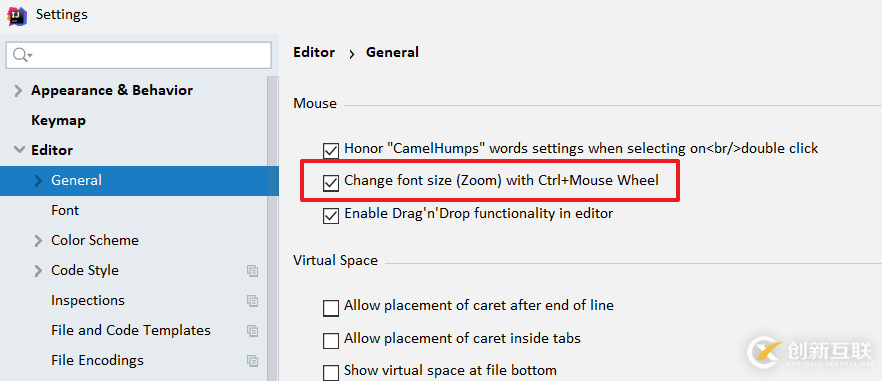Expand the Color Scheme node
Image resolution: width=882 pixels, height=381 pixels.
tap(38, 241)
